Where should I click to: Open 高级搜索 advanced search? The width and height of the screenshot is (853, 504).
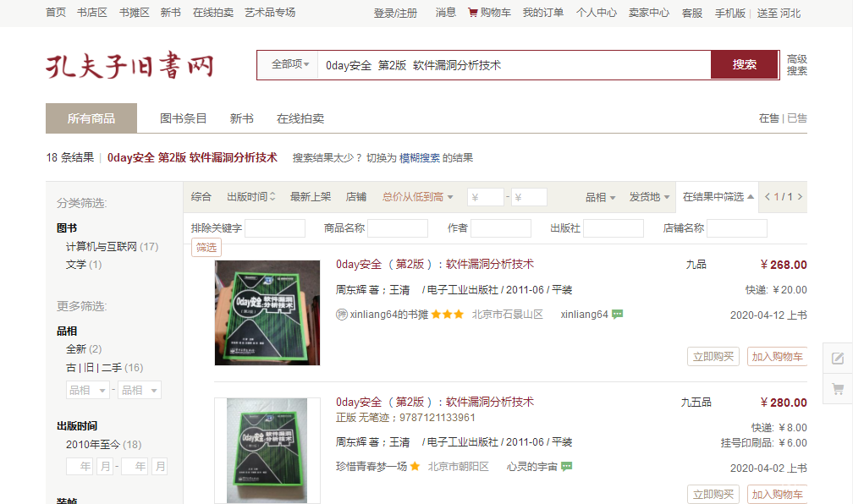click(x=796, y=65)
